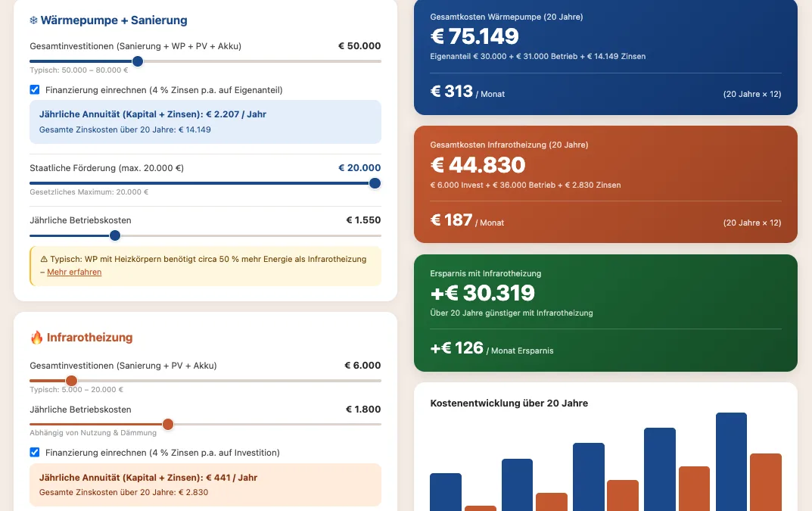
Task: Click the Infrarotheizung investment slider handle
Action: (x=73, y=381)
